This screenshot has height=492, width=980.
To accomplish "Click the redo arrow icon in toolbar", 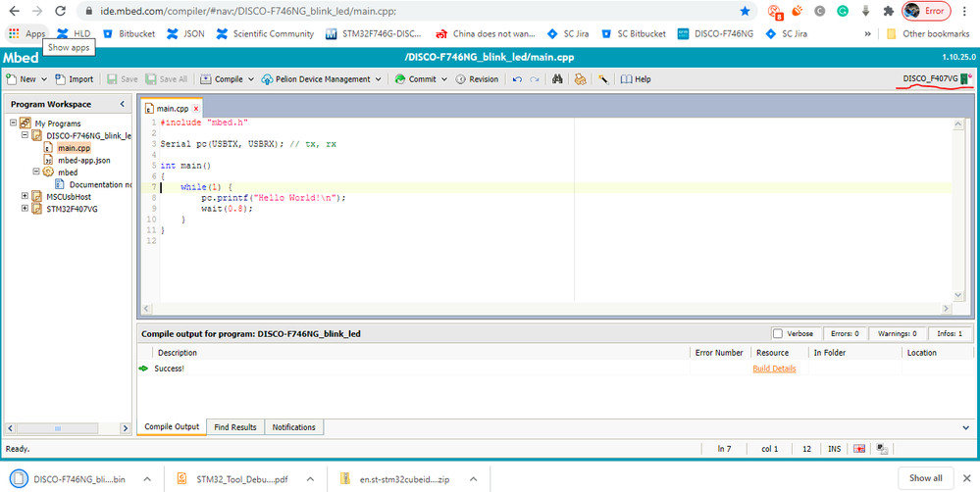I will (x=535, y=79).
